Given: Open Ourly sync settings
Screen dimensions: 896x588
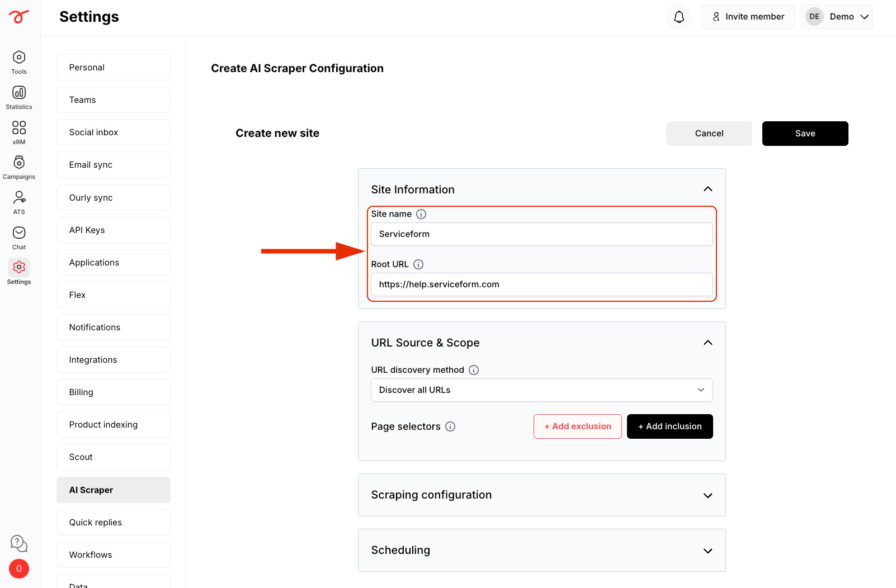Looking at the screenshot, I should [114, 198].
